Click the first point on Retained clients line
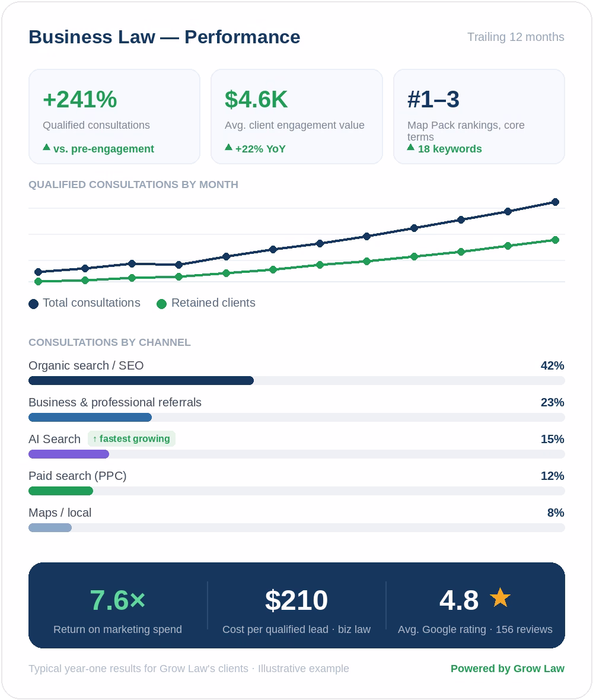This screenshot has height=700, width=593. 39,282
